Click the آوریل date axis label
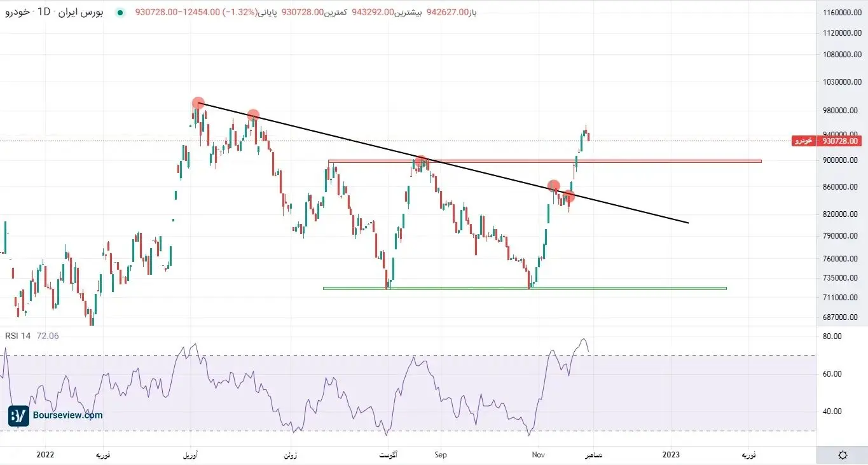Viewport: 868px width, 465px height. 190,455
